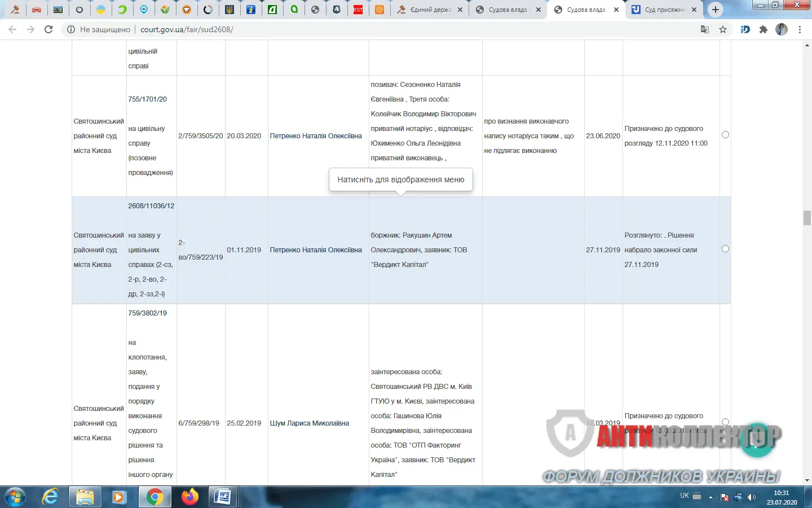Reload the court.gov.ua page

(48, 29)
